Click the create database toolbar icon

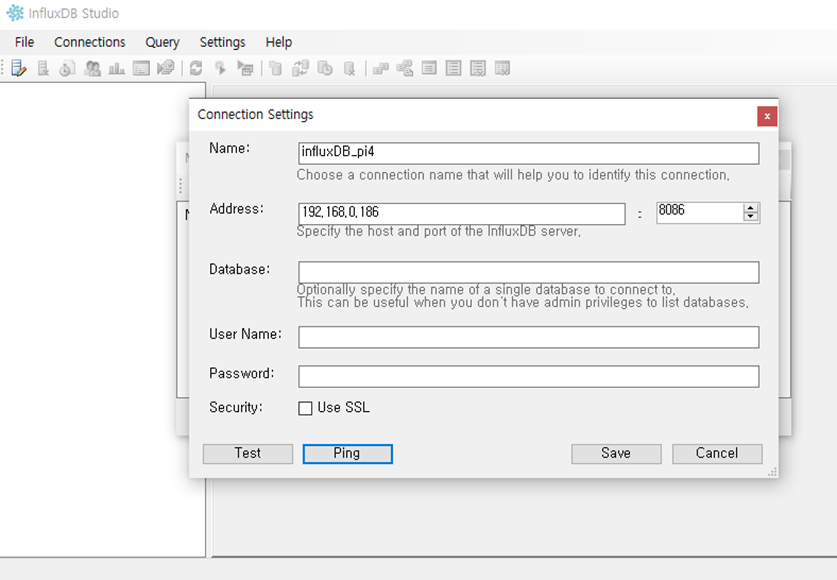pos(275,68)
